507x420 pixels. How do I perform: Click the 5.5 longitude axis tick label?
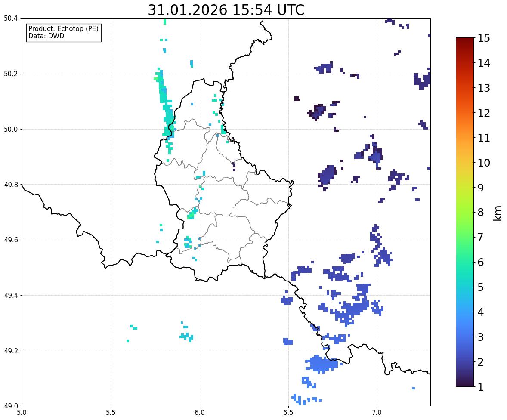click(111, 413)
